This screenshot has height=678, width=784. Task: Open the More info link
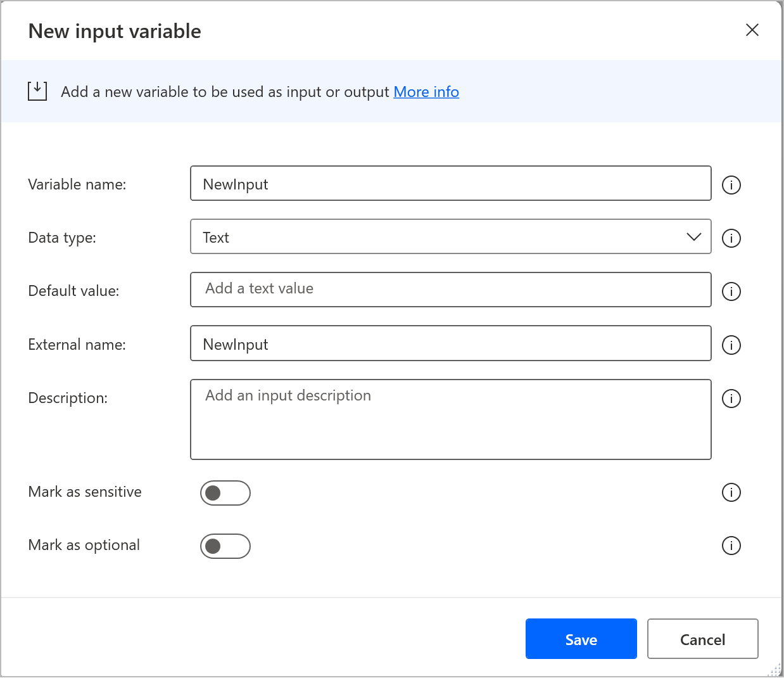tap(426, 91)
